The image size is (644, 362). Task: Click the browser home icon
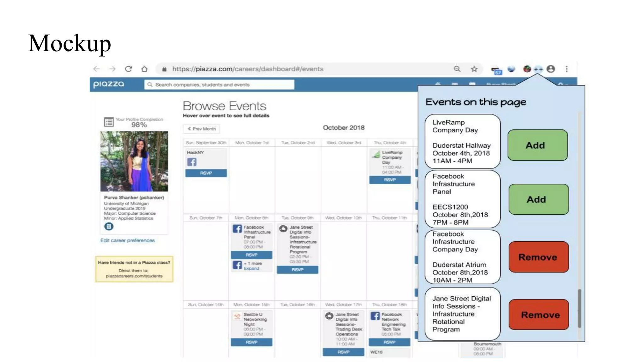(144, 69)
